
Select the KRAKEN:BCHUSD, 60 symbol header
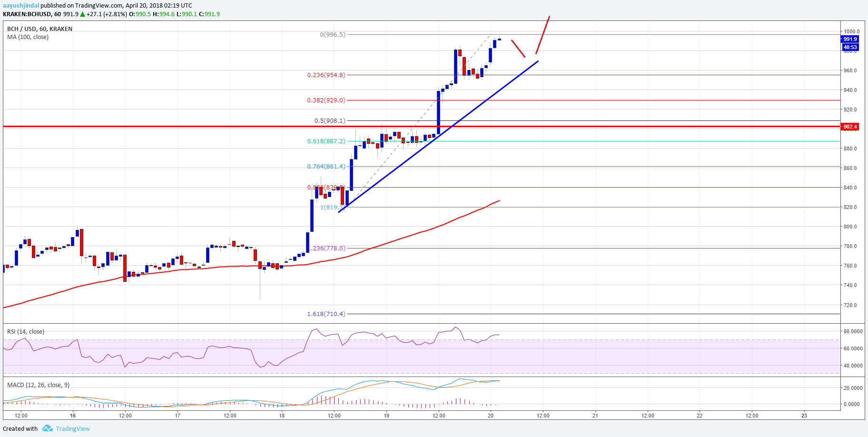pos(32,14)
